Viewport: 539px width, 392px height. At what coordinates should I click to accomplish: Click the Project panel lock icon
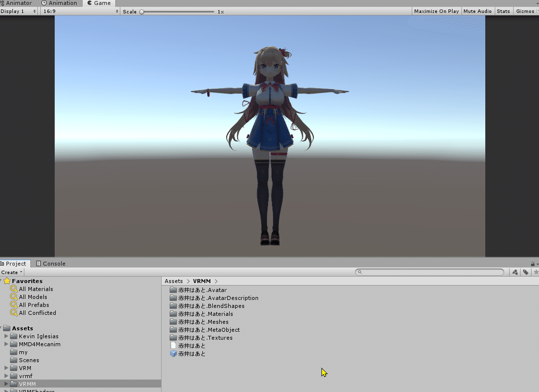533,264
